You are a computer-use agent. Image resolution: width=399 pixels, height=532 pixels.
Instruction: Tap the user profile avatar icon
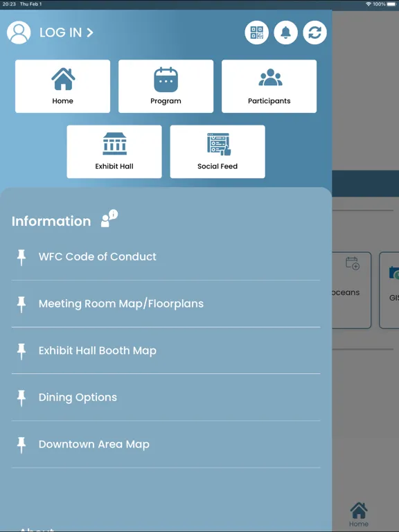[19, 33]
